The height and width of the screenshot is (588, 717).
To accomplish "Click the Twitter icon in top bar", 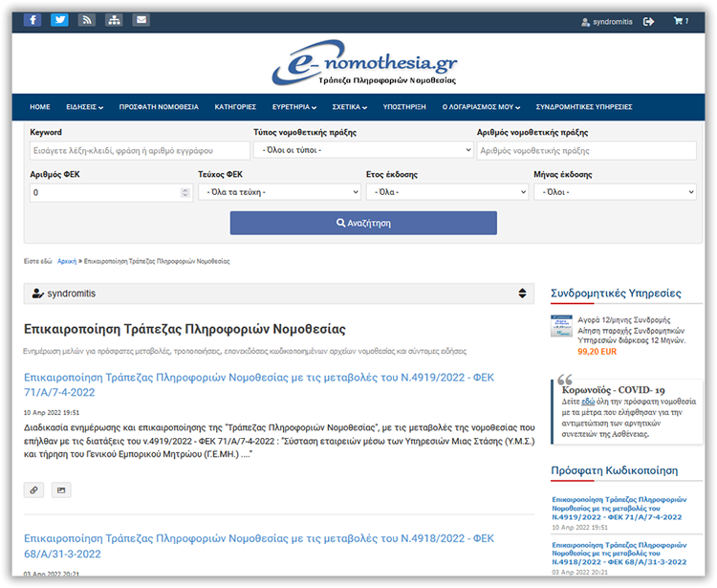I will (x=59, y=20).
